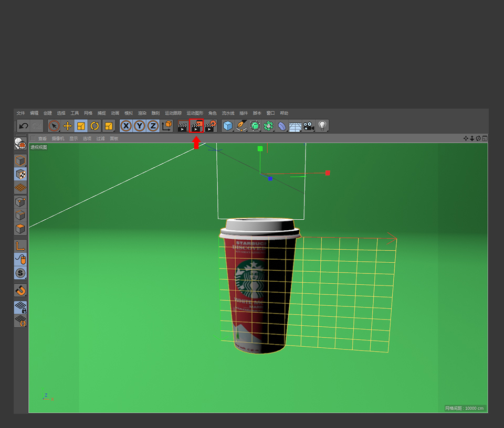Open the 选择 menu
This screenshot has width=504, height=428.
[61, 113]
